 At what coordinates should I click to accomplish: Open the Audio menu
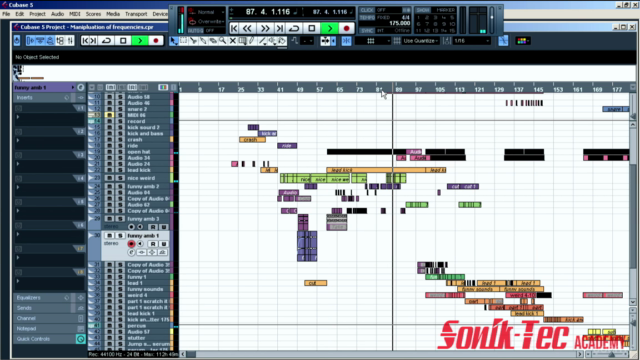click(57, 14)
